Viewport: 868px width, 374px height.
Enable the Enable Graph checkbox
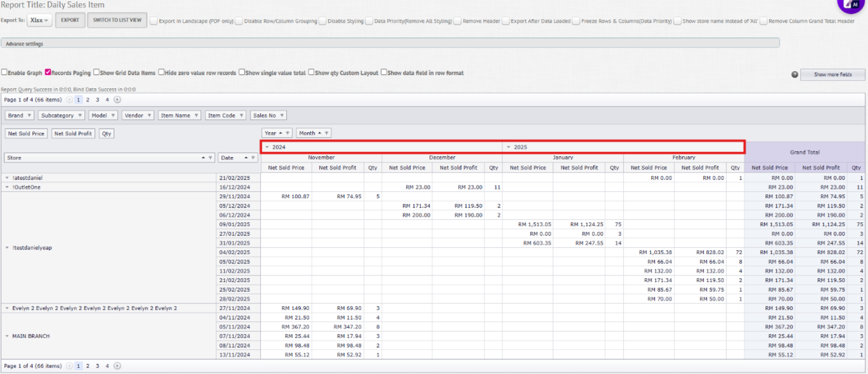pyautogui.click(x=4, y=72)
